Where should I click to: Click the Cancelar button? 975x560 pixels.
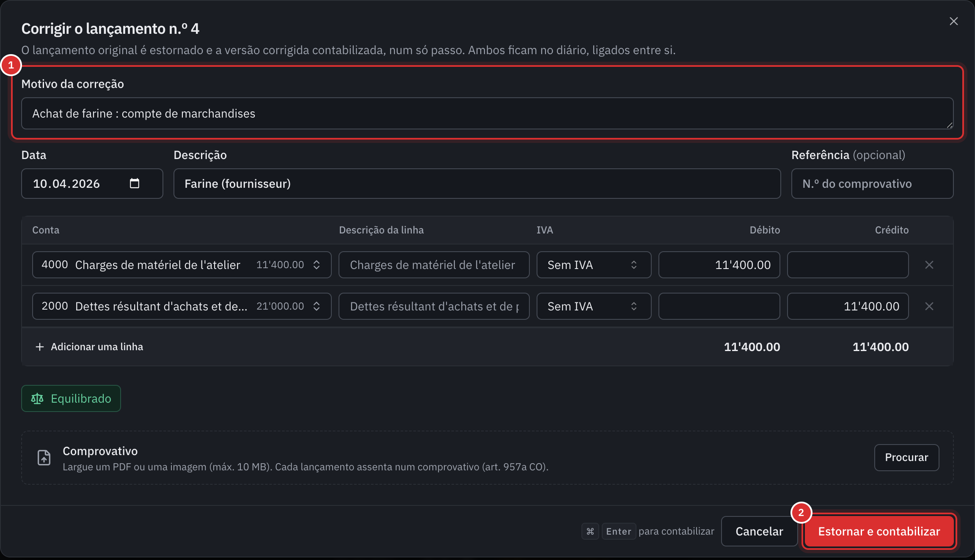(759, 531)
